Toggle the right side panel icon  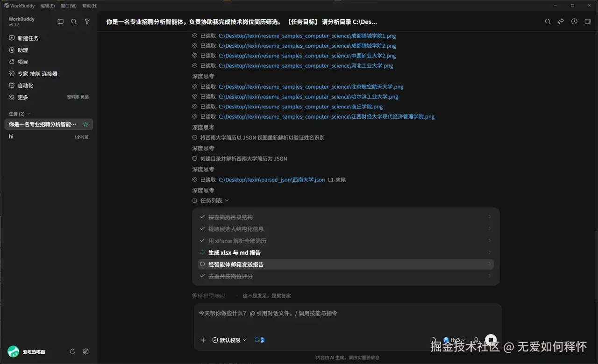coord(588,21)
